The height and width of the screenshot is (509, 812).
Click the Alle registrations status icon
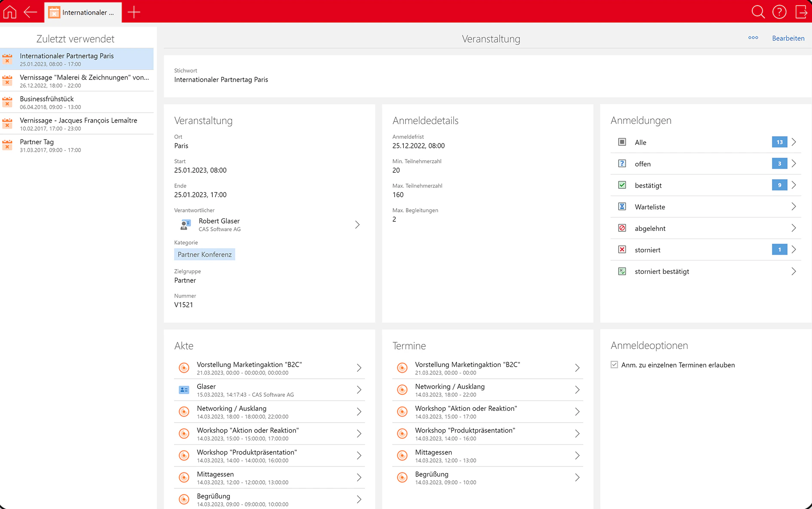(622, 142)
